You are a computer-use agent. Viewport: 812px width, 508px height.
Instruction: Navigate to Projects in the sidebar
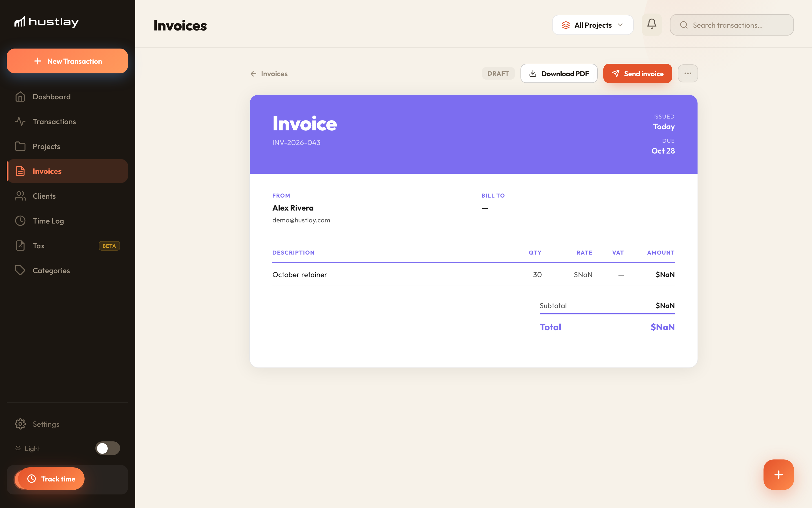pos(67,146)
